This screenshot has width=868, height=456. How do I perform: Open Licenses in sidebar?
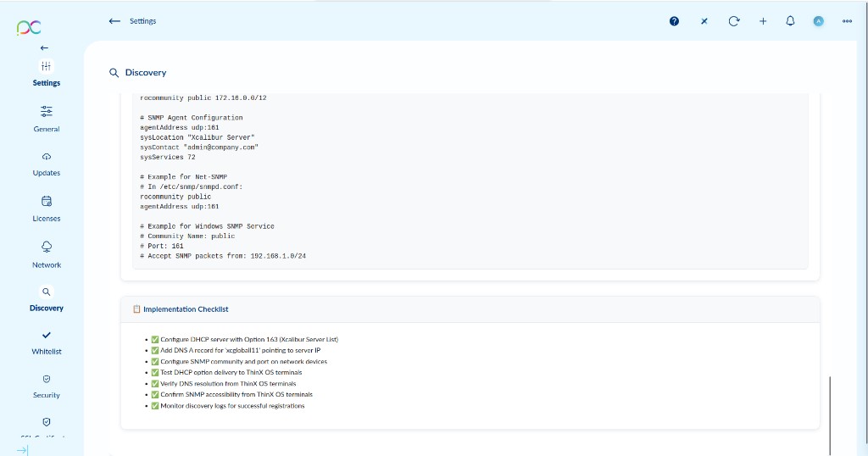coord(47,209)
